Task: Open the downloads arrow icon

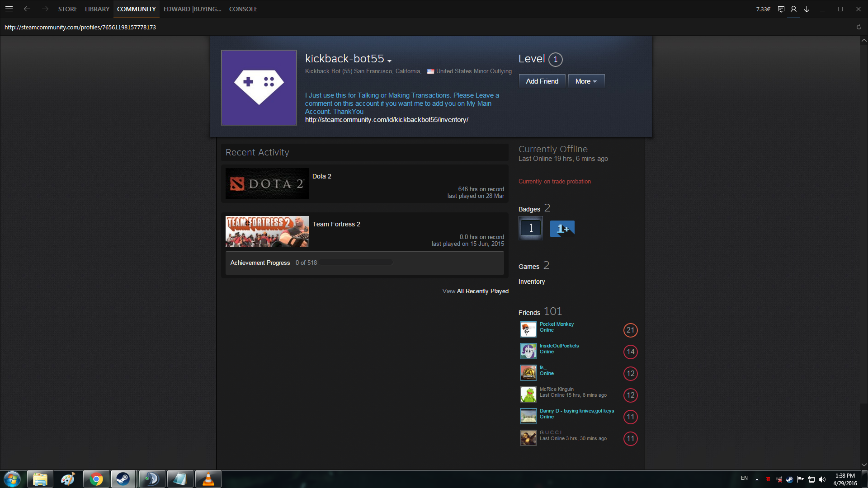Action: click(x=807, y=9)
